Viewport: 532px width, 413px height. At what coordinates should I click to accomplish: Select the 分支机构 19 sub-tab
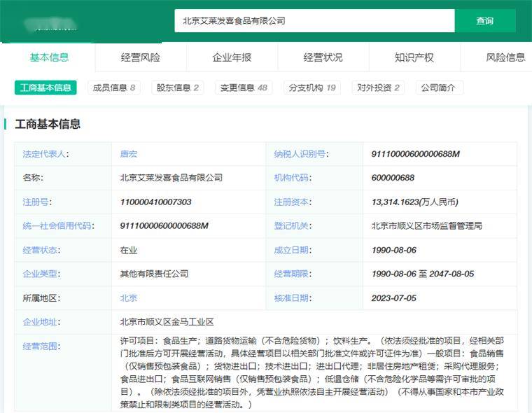[312, 87]
